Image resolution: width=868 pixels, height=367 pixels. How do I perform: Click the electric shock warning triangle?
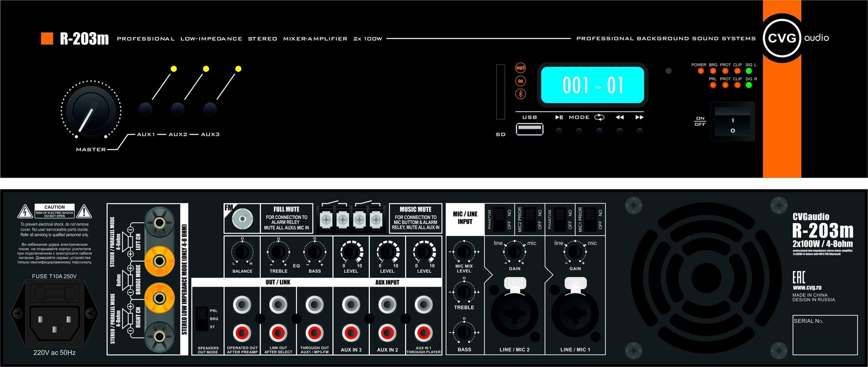(x=25, y=212)
